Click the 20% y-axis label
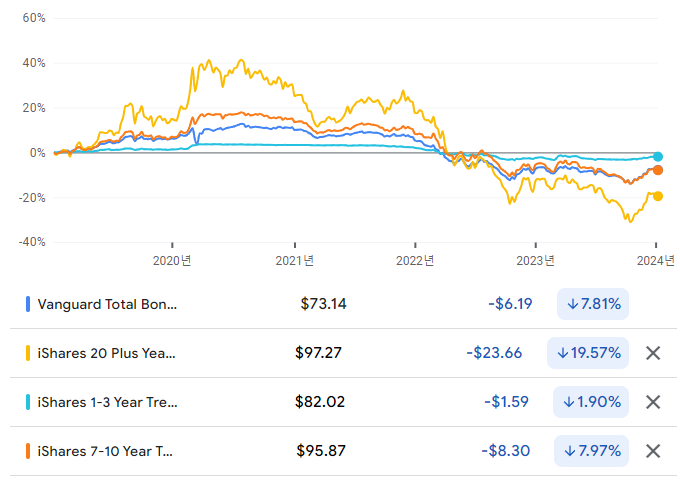 tap(34, 108)
